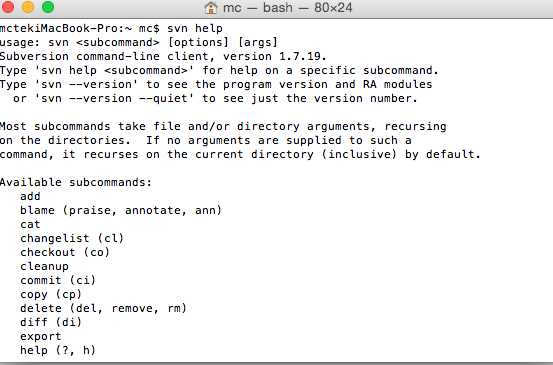Click the 'help (?, h)' subcommand line
Screen dimensions: 553x365
pyautogui.click(x=58, y=351)
